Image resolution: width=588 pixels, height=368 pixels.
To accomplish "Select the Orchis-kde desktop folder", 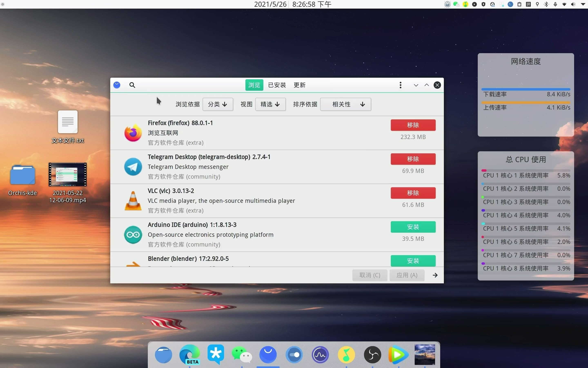I will [x=23, y=181].
